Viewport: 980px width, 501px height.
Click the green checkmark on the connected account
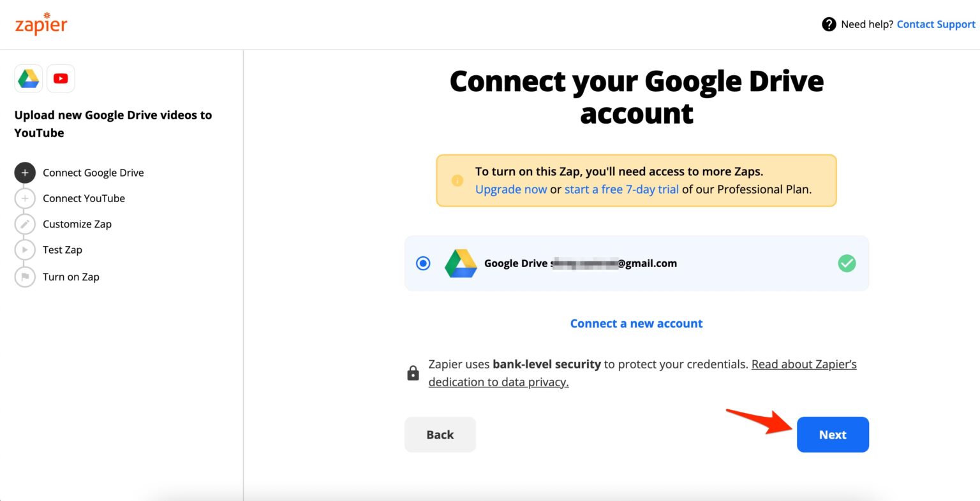[x=847, y=263]
